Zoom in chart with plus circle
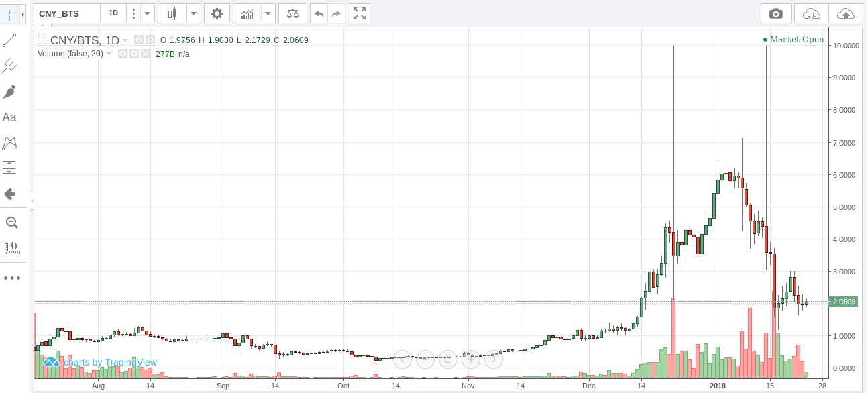Viewport: 868px width, 393px height. pos(471,359)
